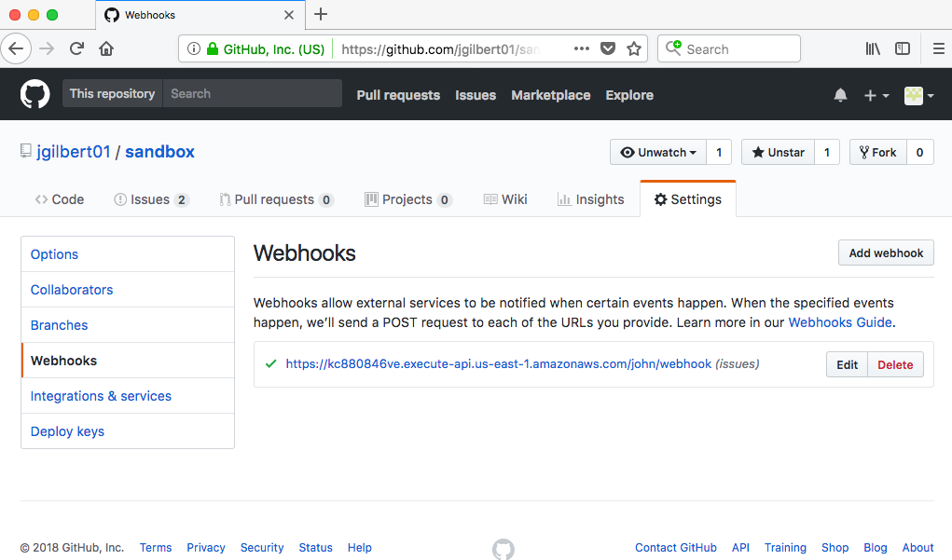Open Firefox library icon
952x560 pixels.
tap(873, 48)
